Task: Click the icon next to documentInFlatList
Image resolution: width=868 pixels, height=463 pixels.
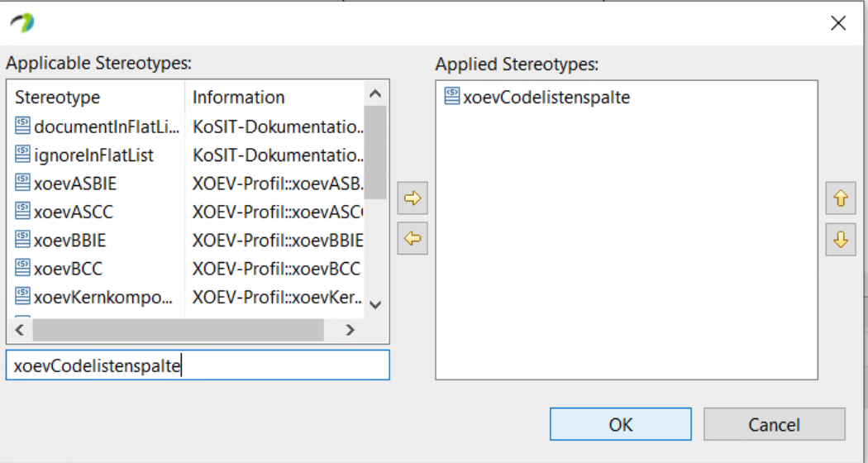Action: (x=22, y=126)
